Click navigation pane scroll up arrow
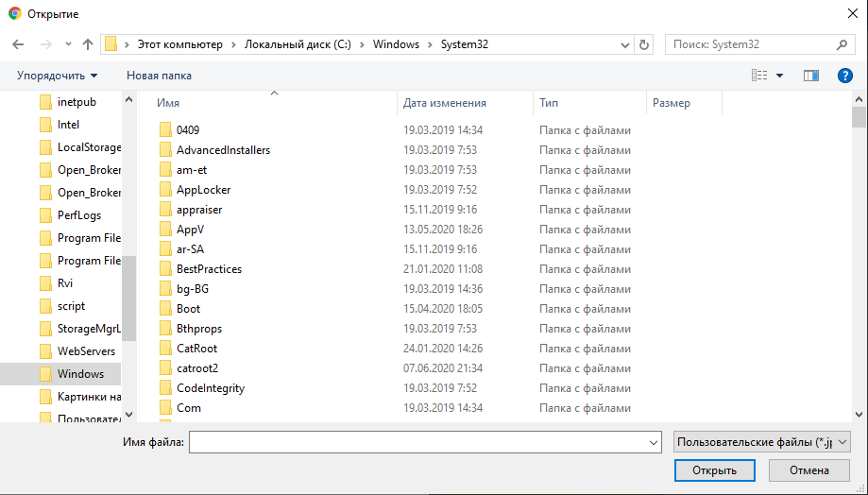 (129, 100)
